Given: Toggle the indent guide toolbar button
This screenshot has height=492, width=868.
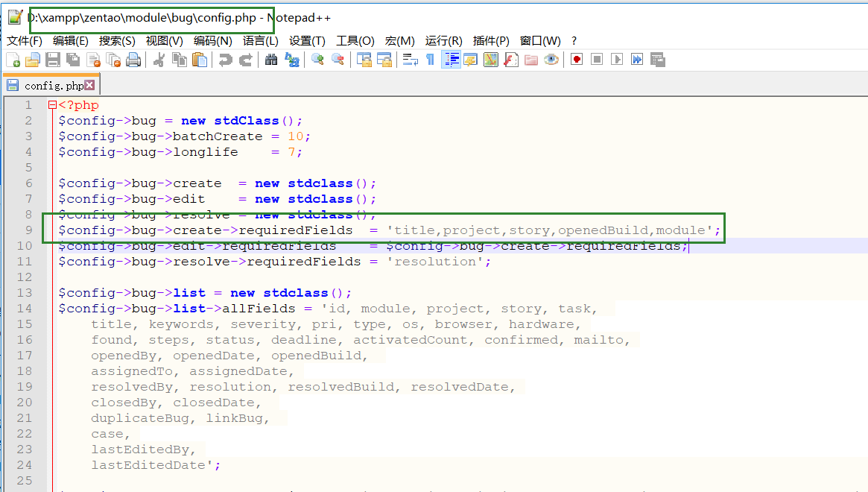Looking at the screenshot, I should coord(450,60).
